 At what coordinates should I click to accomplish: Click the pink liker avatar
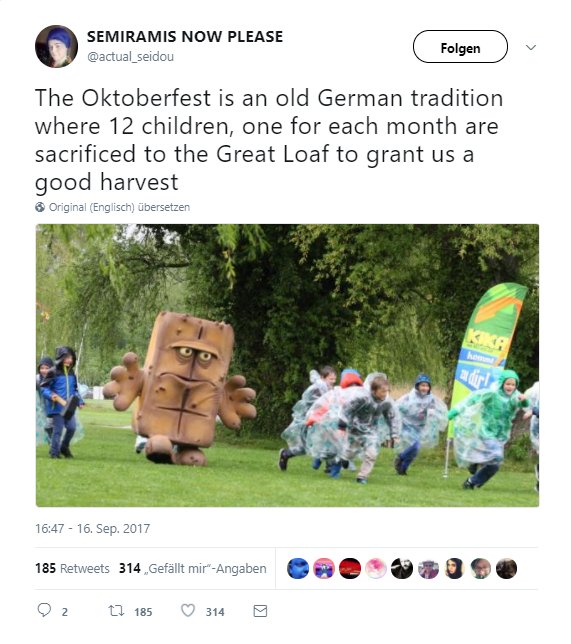pos(376,568)
